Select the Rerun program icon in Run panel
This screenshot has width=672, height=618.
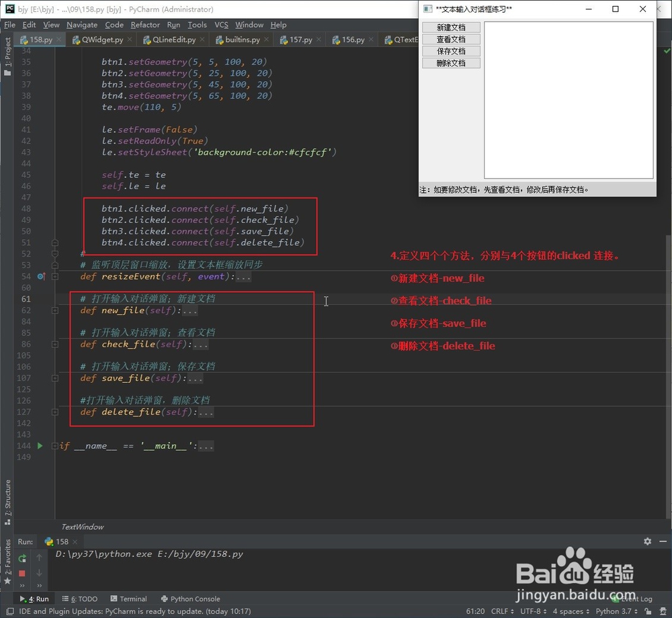pos(22,558)
